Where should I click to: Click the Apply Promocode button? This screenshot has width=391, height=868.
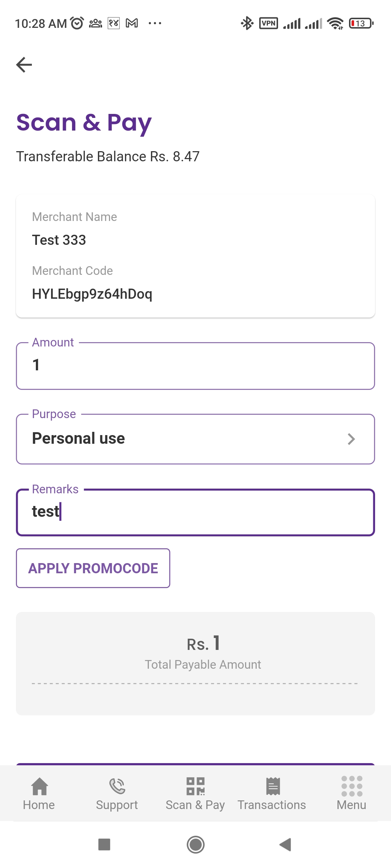(93, 568)
